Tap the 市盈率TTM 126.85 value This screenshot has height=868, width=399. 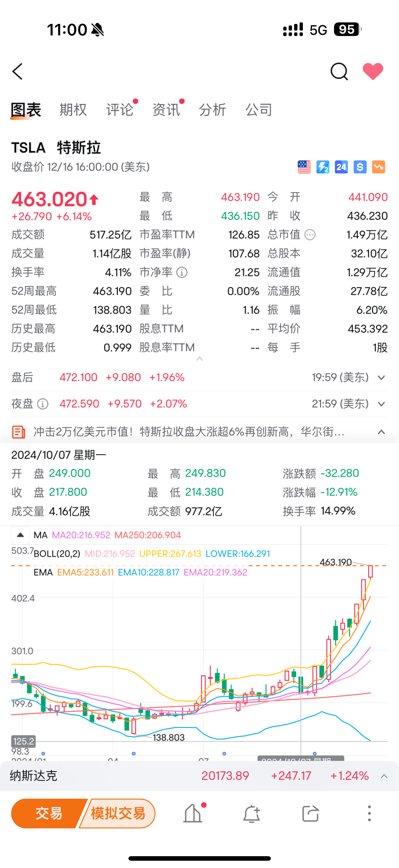click(x=244, y=235)
